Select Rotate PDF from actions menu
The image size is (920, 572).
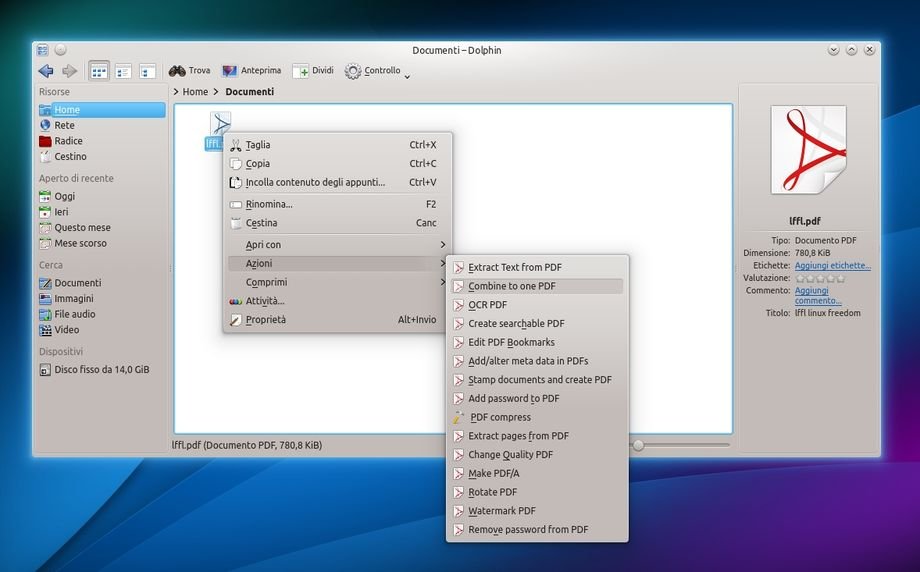(x=492, y=493)
